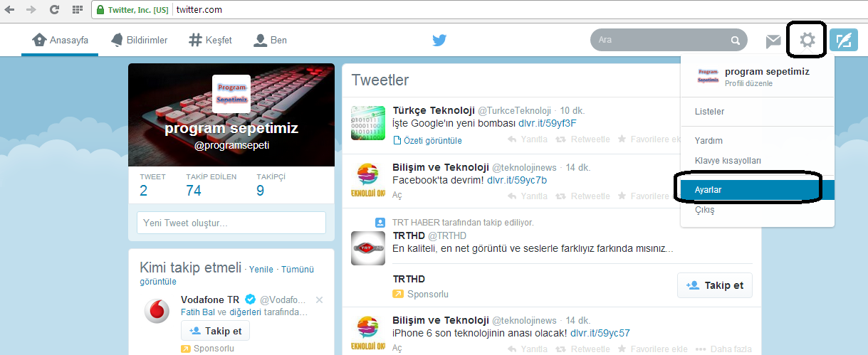Click the Türkçe Teknoloji avatar
Image resolution: width=868 pixels, height=355 pixels.
(368, 122)
